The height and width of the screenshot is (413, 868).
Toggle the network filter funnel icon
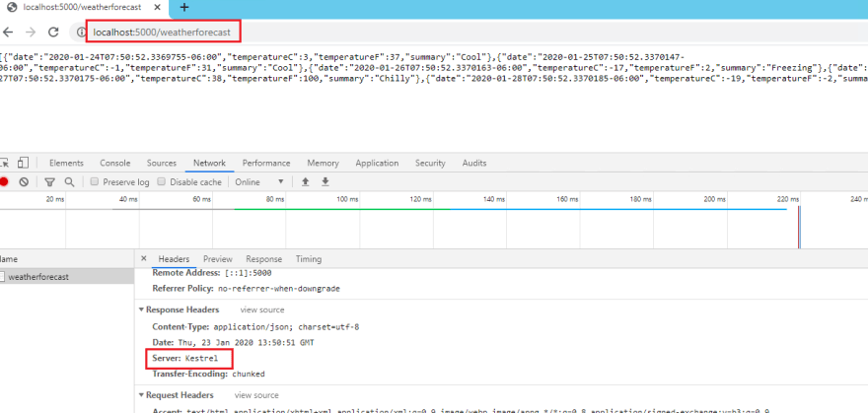pos(50,182)
